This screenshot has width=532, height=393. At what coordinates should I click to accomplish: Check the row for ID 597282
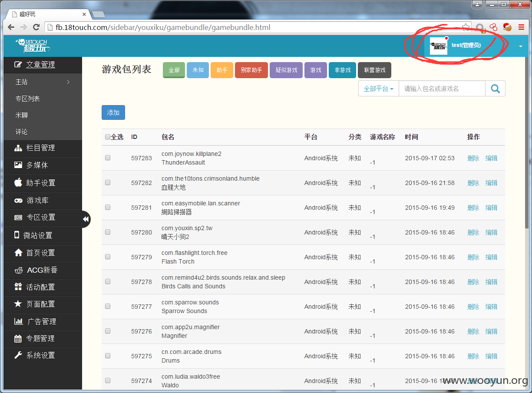[108, 182]
